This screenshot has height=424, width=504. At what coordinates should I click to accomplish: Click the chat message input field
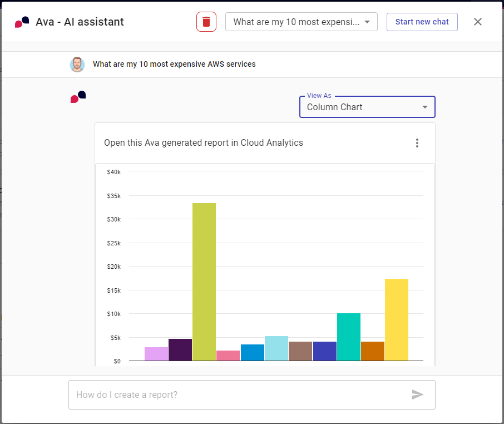pos(239,395)
